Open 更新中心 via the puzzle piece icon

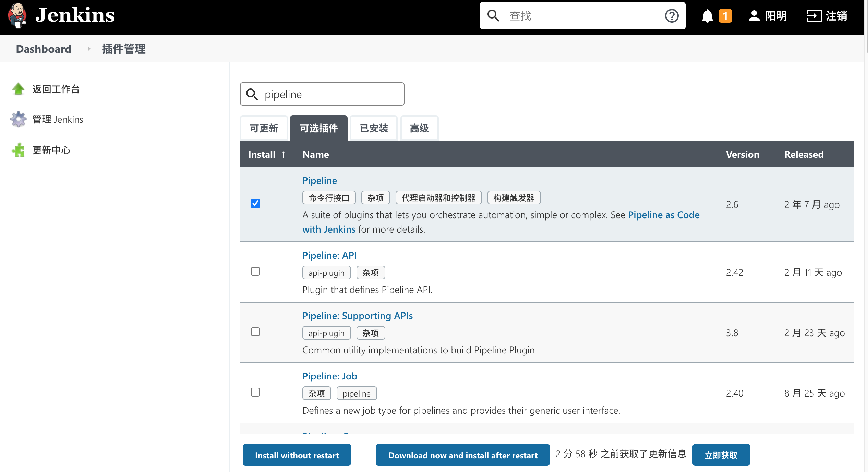18,150
